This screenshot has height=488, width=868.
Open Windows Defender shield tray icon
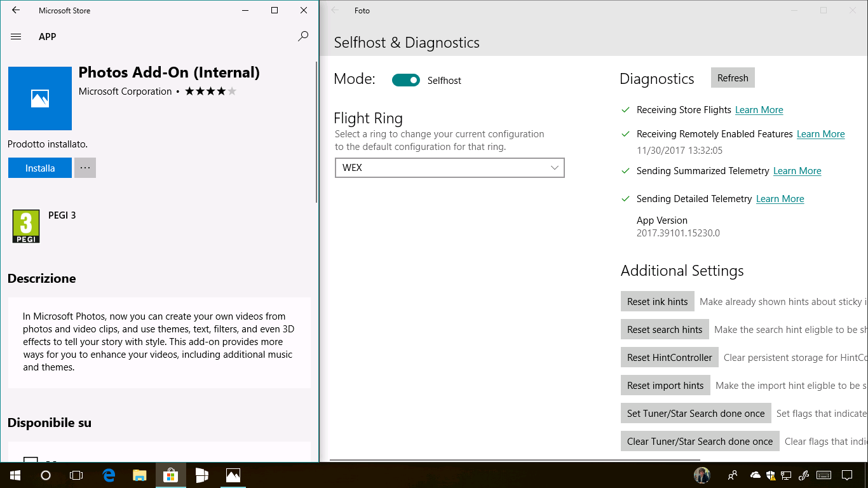click(x=771, y=475)
